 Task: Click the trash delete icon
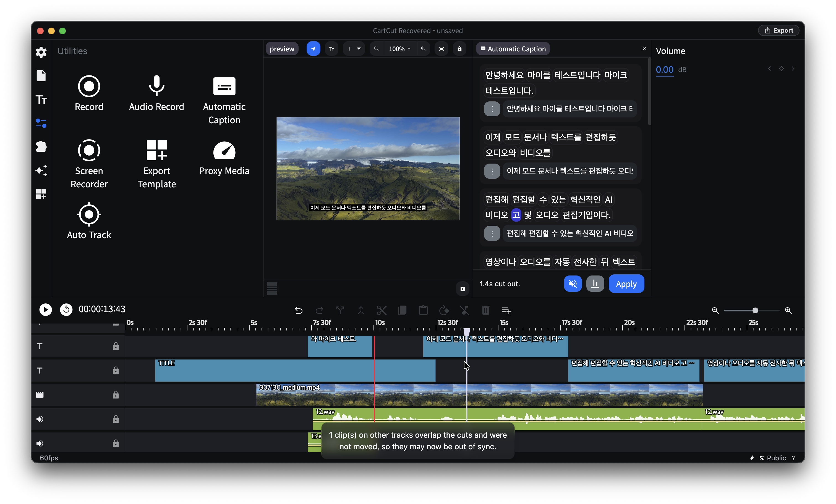click(485, 310)
